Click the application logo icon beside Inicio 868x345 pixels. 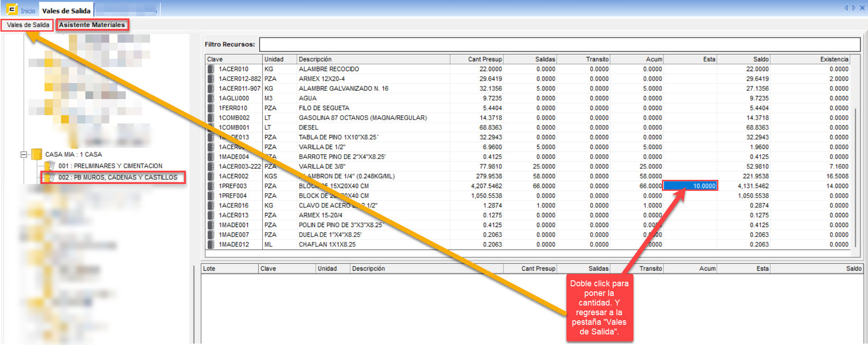(11, 10)
